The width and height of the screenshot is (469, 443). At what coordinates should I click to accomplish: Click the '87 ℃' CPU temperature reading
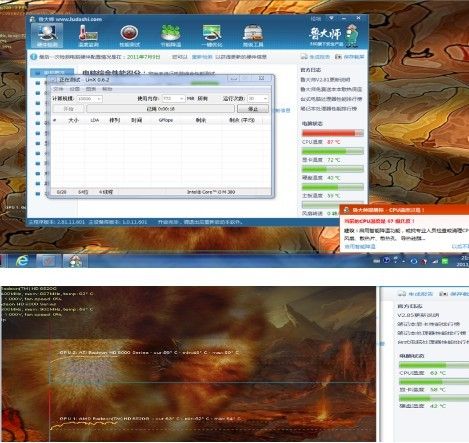334,142
